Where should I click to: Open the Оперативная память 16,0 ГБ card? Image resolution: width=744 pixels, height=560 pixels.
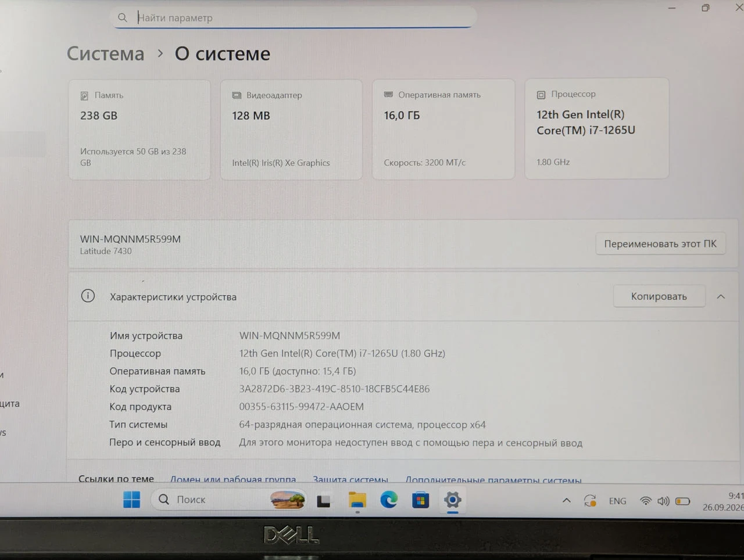443,129
